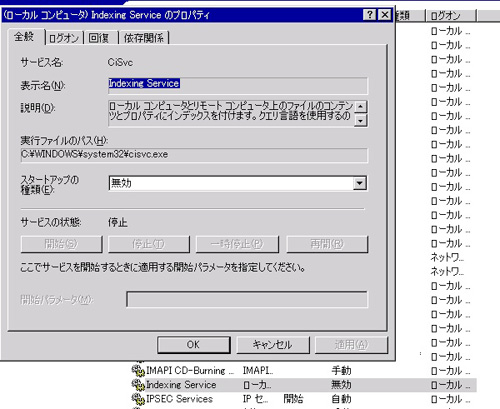Click the 一時停止(P) button
The height and width of the screenshot is (409, 500).
[x=237, y=244]
